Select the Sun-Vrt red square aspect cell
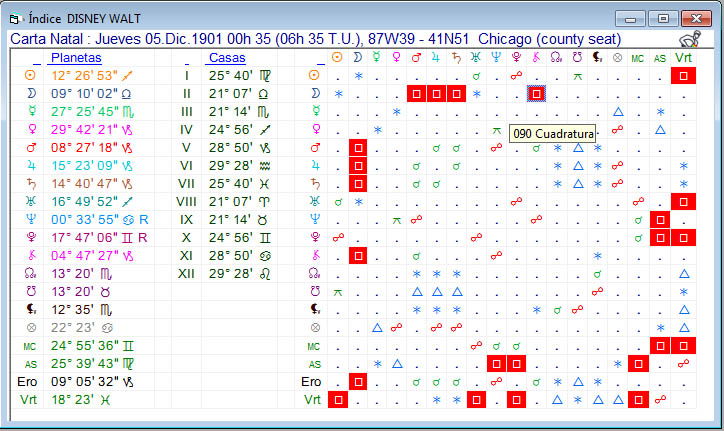The width and height of the screenshot is (724, 431). [683, 76]
